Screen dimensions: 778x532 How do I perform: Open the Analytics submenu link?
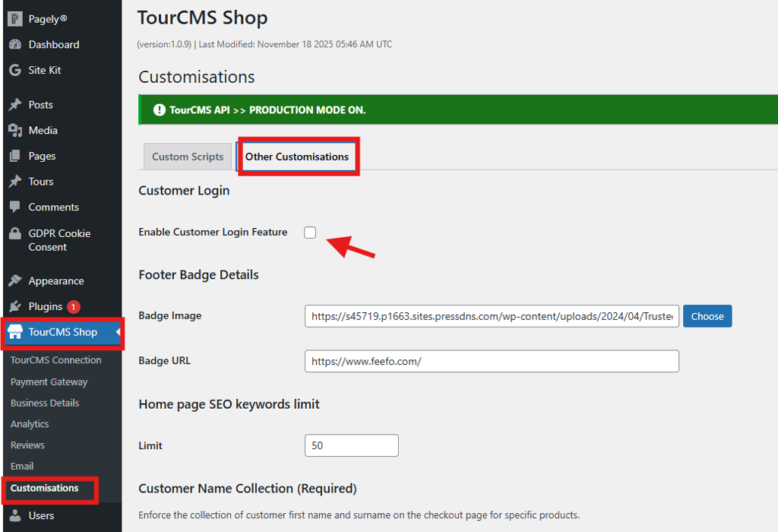(x=30, y=424)
